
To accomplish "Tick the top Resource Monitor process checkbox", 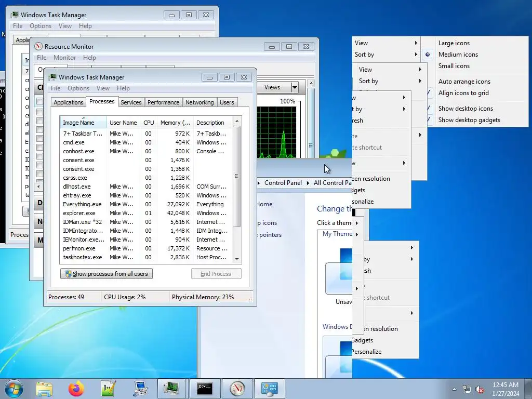I will tap(39, 101).
